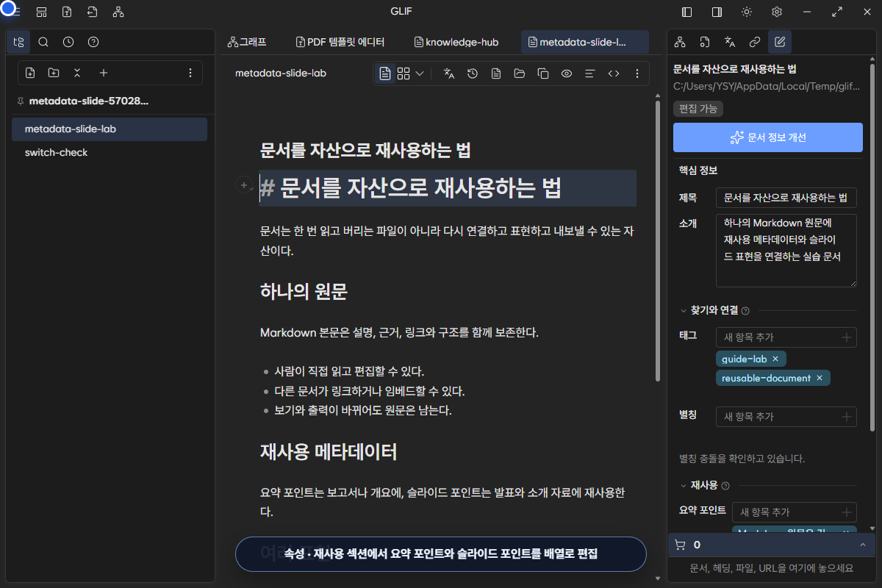Select metadata-slide-lab in file tree
Screen dimensions: 882x588
coord(110,129)
